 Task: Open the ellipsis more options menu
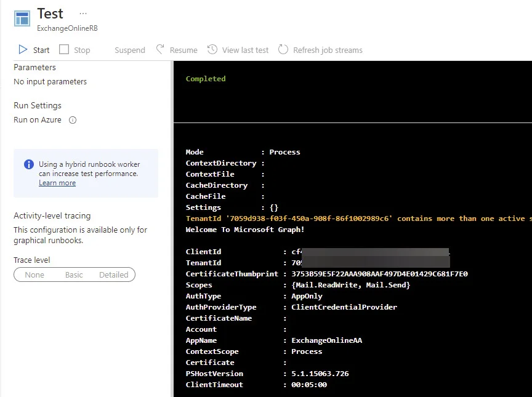83,14
